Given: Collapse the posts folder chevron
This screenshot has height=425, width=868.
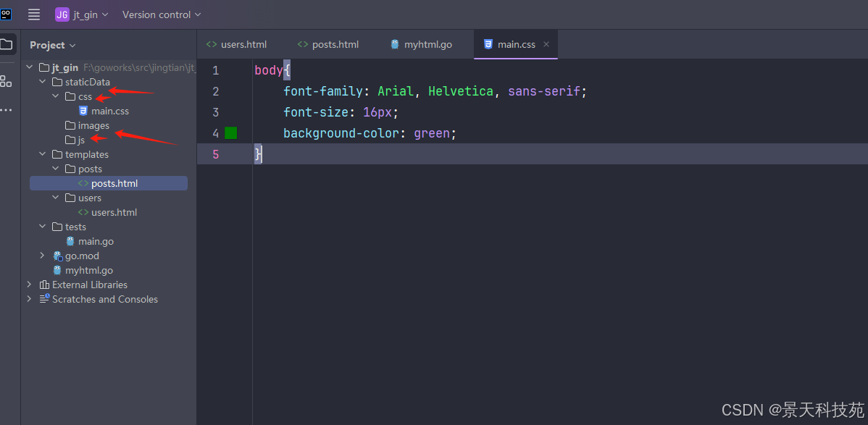Looking at the screenshot, I should click(55, 169).
